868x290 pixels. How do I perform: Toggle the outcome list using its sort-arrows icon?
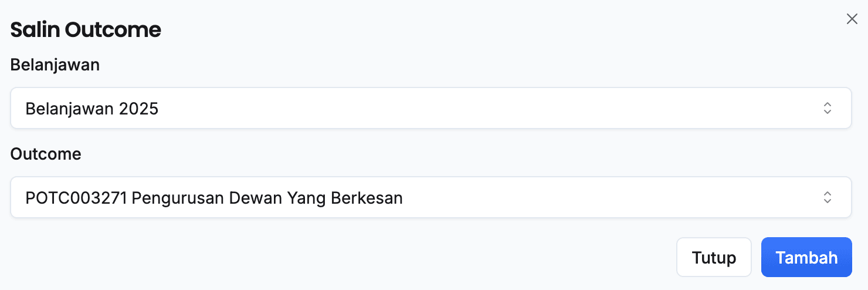tap(827, 197)
